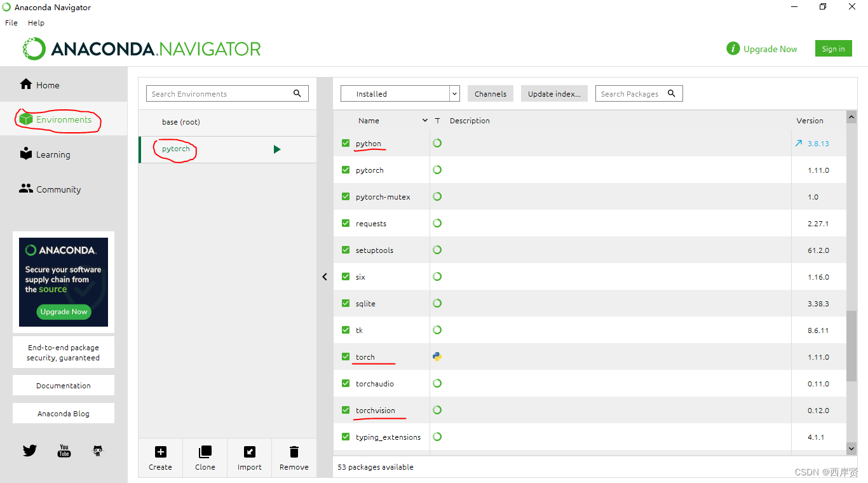Click the green info icon near Upgrade Now
This screenshot has width=868, height=483.
[733, 48]
